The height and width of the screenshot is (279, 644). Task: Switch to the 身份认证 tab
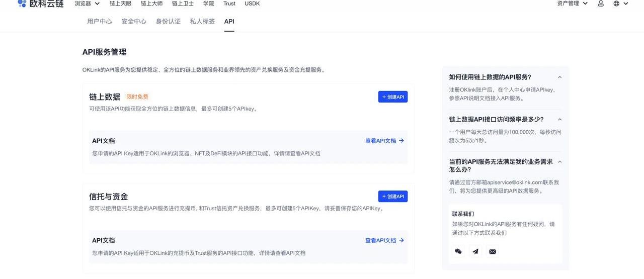pyautogui.click(x=168, y=22)
